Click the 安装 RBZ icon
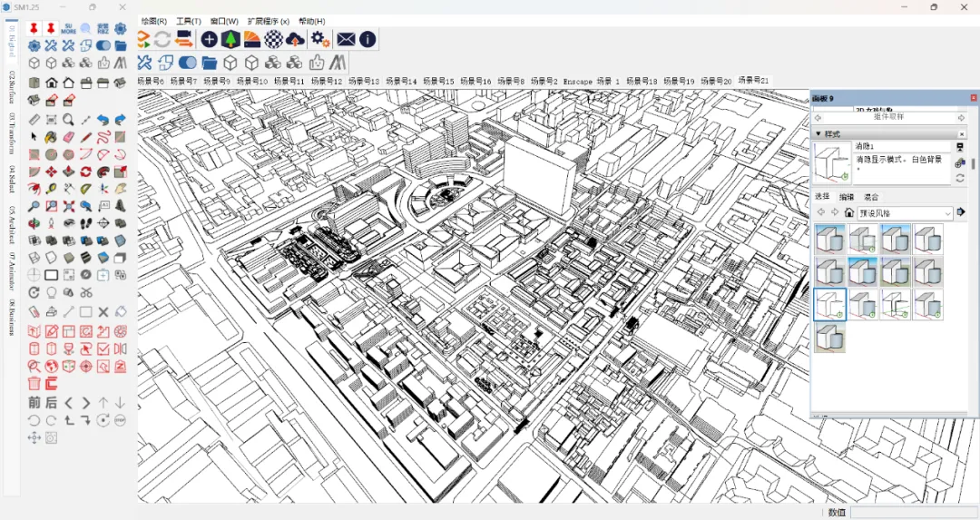 [103, 29]
